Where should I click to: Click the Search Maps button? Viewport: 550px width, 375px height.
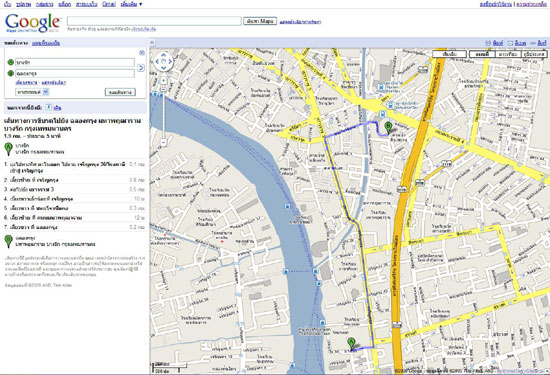(260, 21)
